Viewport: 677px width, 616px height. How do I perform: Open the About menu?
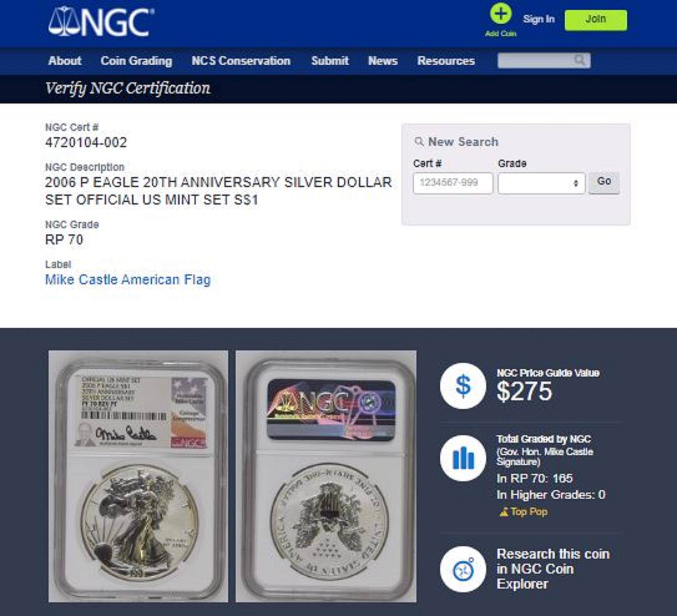coord(65,61)
